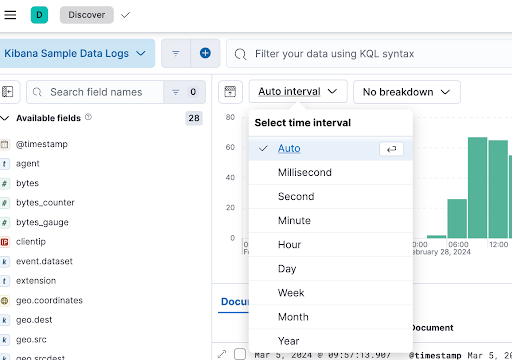Click the number icon beside bytes_gauge
This screenshot has width=512, height=360.
(4, 222)
